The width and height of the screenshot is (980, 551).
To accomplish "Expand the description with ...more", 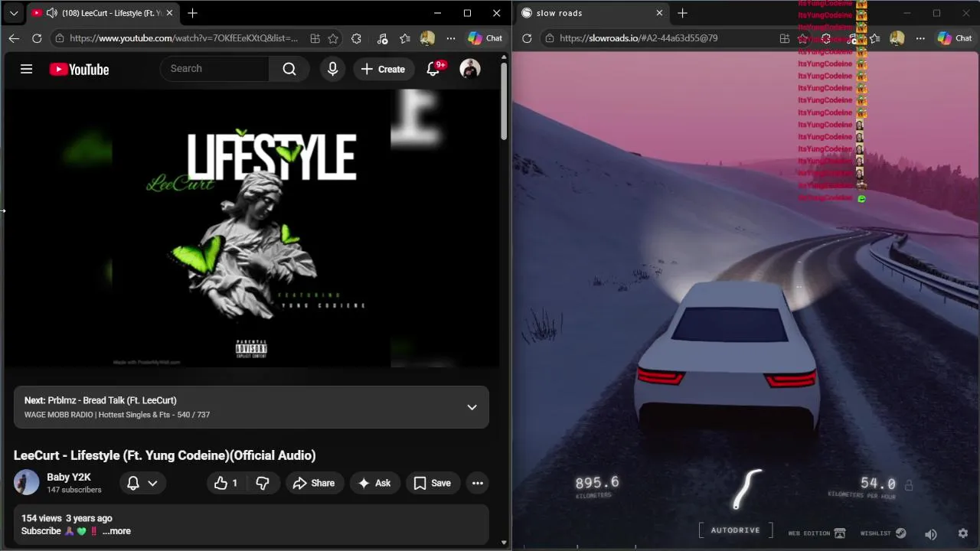I will click(116, 531).
